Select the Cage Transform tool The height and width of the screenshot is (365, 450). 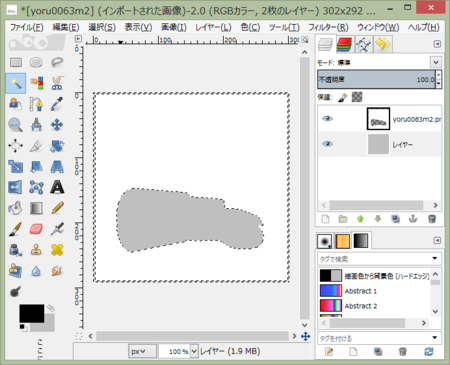point(36,187)
